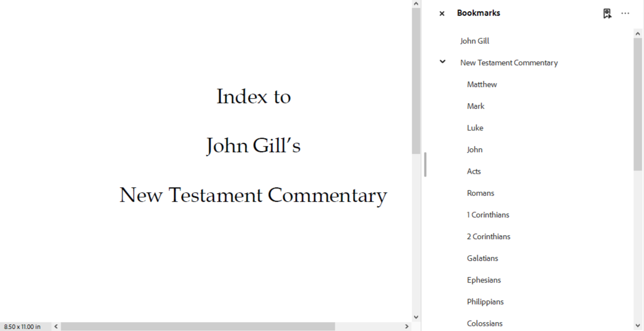This screenshot has width=644, height=331.
Task: Click the horizontal scroll right arrow
Action: tap(407, 327)
